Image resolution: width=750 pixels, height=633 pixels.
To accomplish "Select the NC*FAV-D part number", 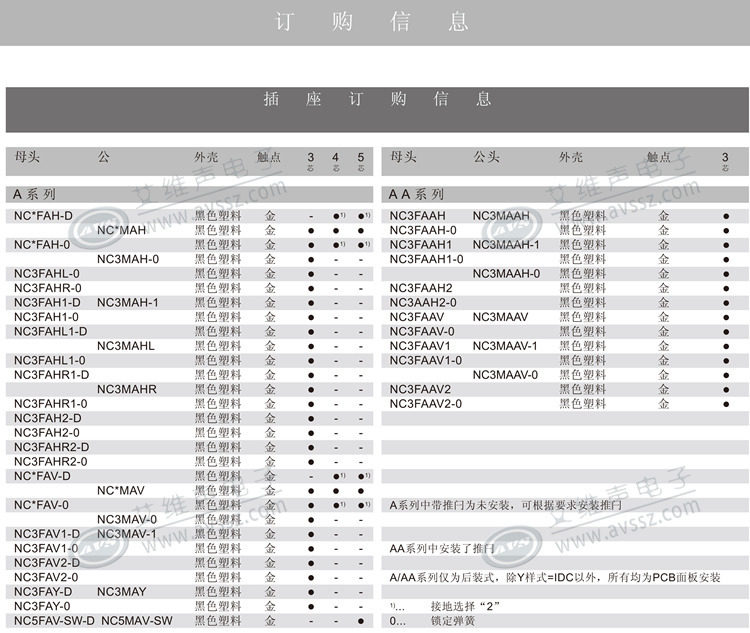I will pyautogui.click(x=42, y=476).
